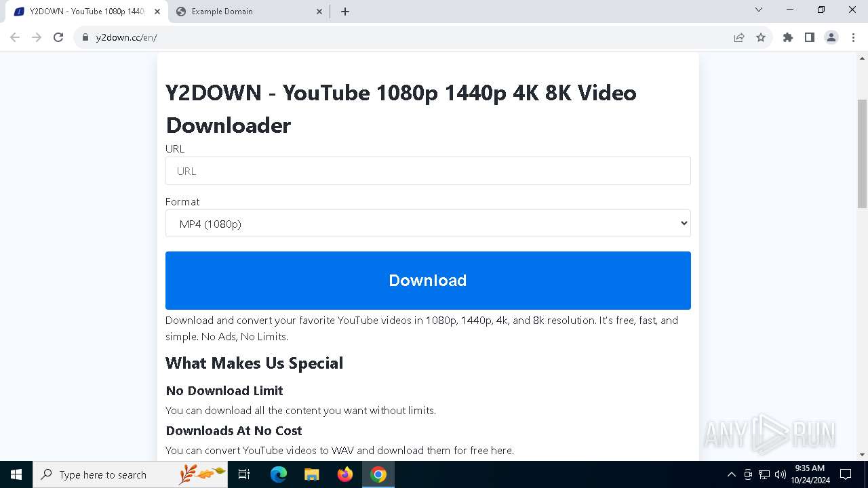Image resolution: width=868 pixels, height=488 pixels.
Task: Focus the URL input field
Action: pyautogui.click(x=428, y=171)
